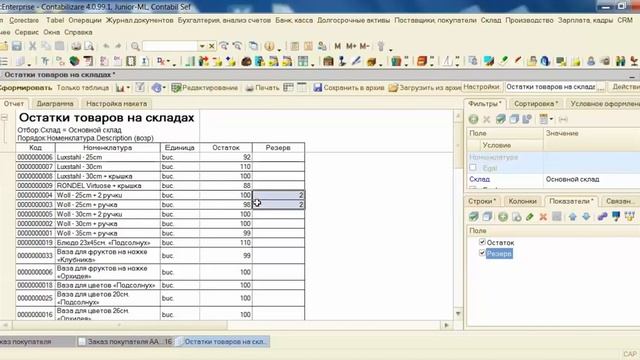Click the green globe icon in second toolbar
Image resolution: width=640 pixels, height=360 pixels.
(74, 61)
